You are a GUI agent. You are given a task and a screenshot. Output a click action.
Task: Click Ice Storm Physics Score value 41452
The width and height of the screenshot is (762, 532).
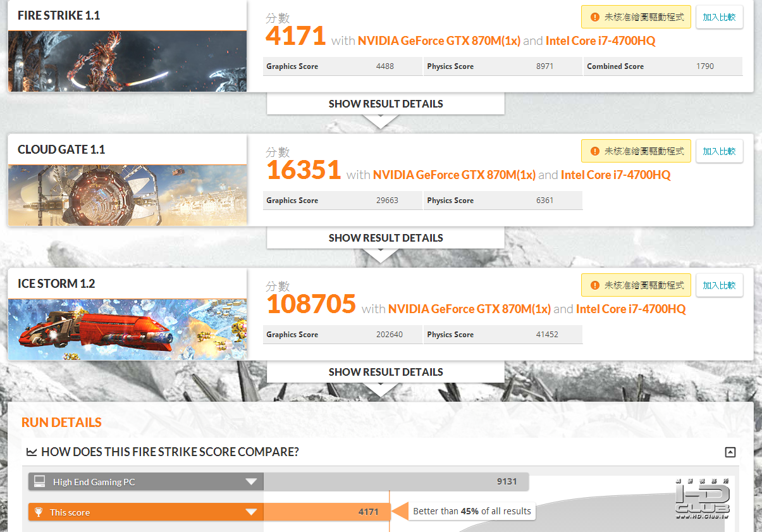tap(547, 335)
